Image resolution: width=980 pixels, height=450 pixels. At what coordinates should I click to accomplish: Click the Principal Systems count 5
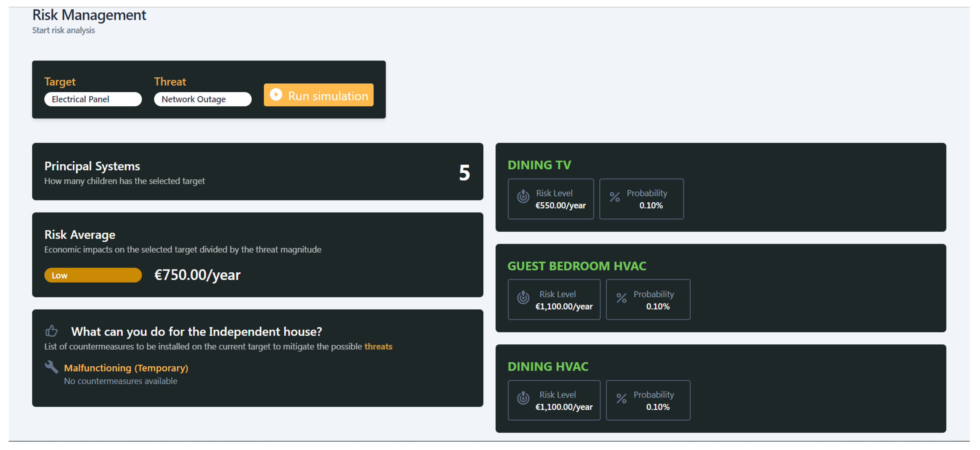pos(464,172)
